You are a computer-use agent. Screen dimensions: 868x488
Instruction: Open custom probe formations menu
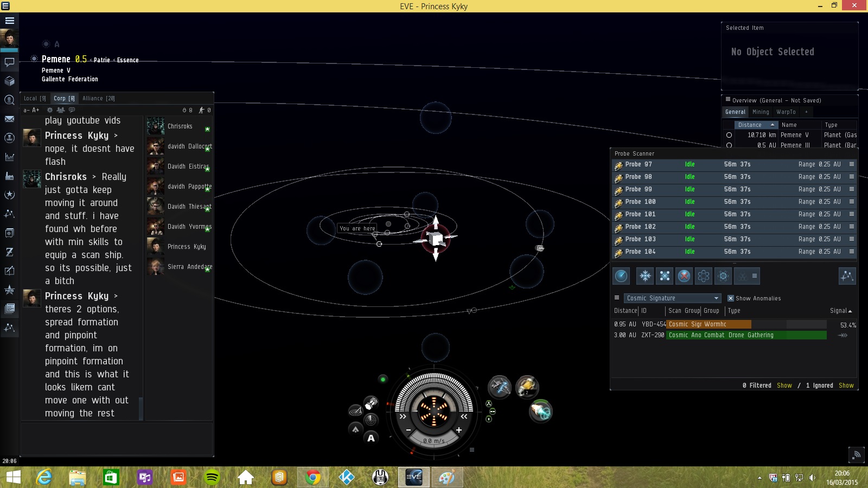[x=754, y=276]
